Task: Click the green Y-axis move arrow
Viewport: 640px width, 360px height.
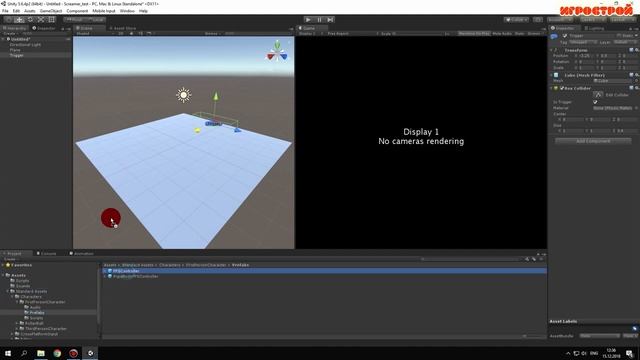Action: click(216, 96)
